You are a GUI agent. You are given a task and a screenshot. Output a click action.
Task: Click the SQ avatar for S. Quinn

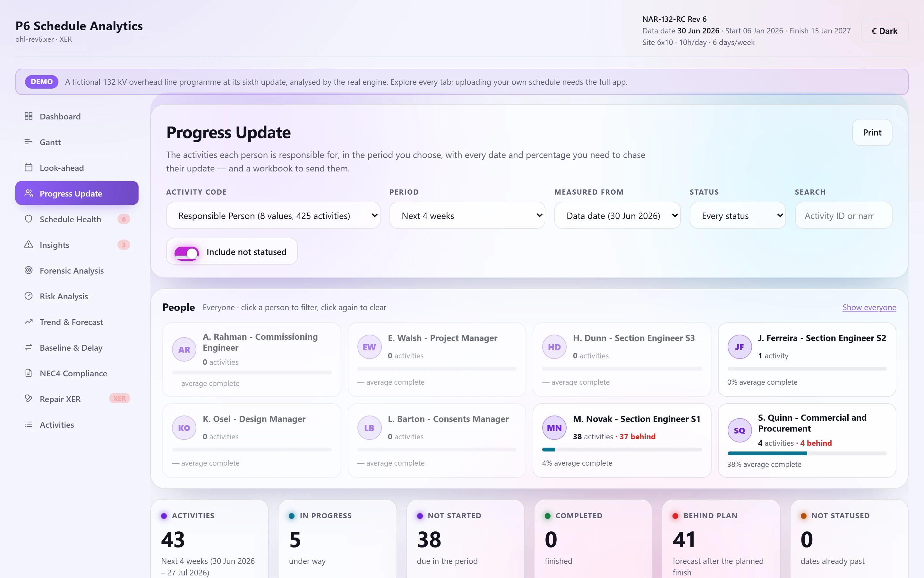(x=739, y=430)
